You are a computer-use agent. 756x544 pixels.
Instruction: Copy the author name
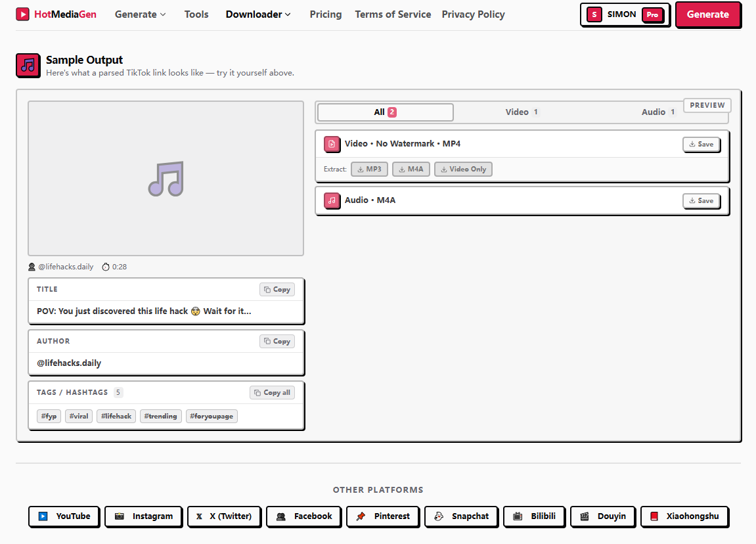coord(277,341)
